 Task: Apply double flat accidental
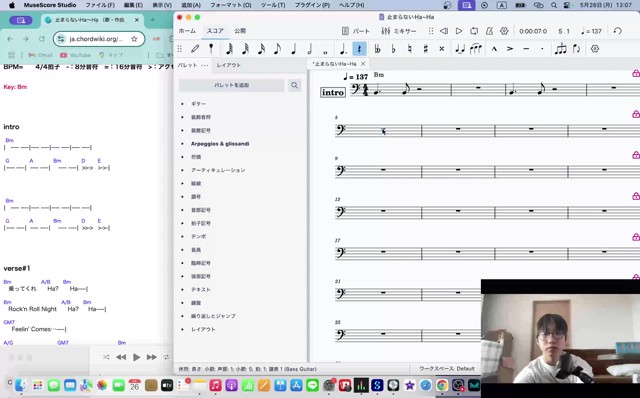378,49
